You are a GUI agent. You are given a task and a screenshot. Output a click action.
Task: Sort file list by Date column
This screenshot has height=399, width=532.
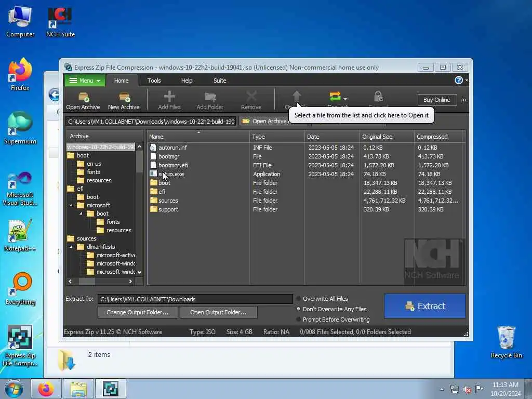coord(332,137)
